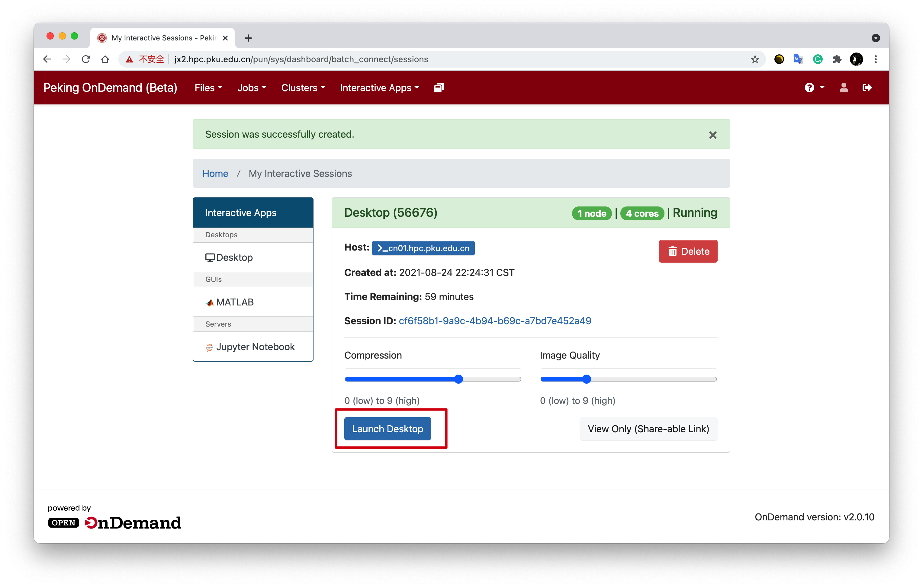This screenshot has height=588, width=923.
Task: Go to browser home page icon
Action: coord(105,59)
